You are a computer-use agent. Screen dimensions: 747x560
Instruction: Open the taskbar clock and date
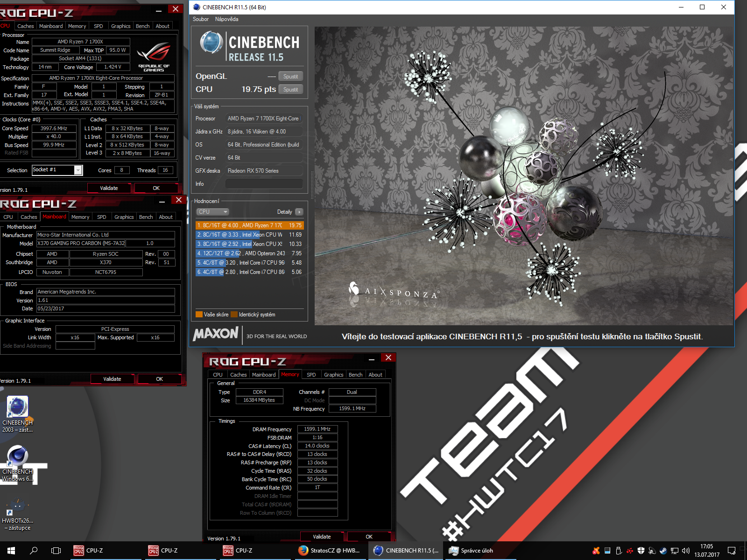(x=707, y=551)
